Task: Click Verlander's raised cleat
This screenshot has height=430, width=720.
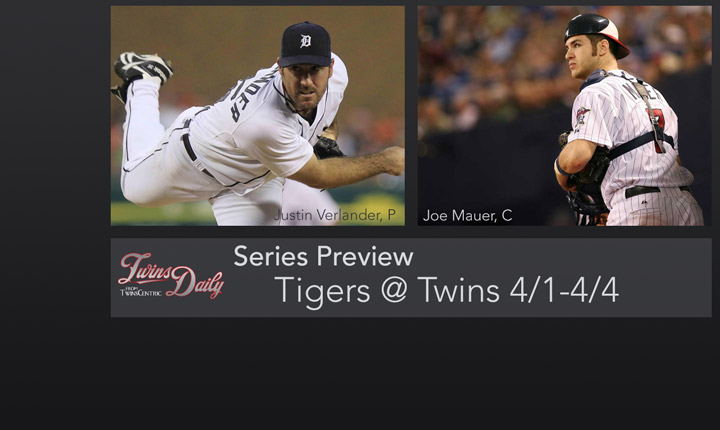Action: (x=142, y=68)
